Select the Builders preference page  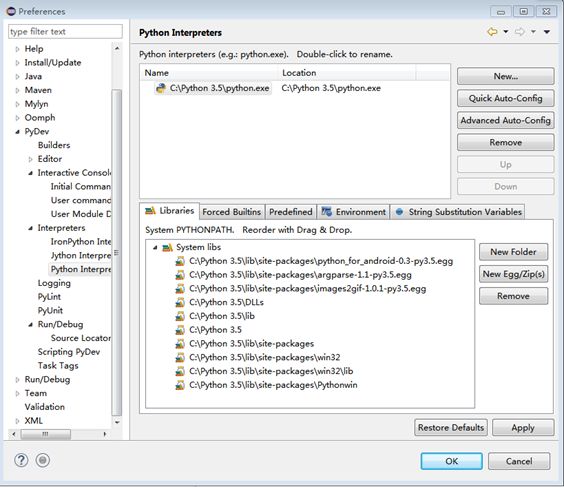click(x=54, y=145)
